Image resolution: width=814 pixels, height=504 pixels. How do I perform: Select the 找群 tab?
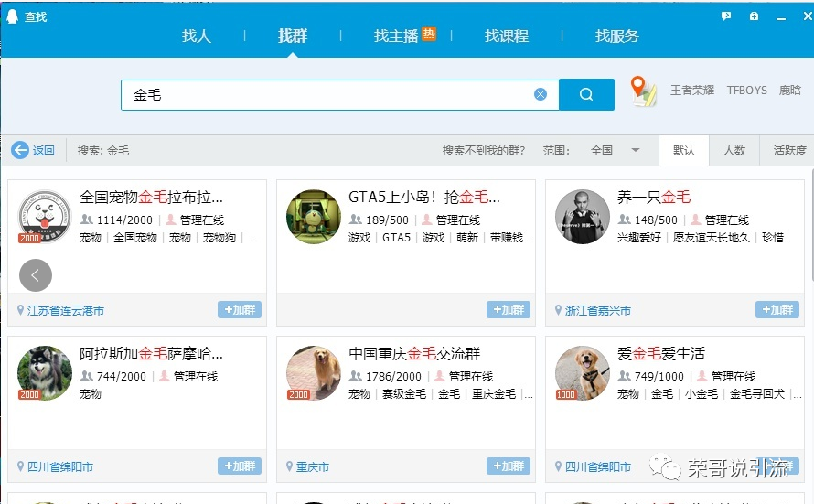click(293, 36)
